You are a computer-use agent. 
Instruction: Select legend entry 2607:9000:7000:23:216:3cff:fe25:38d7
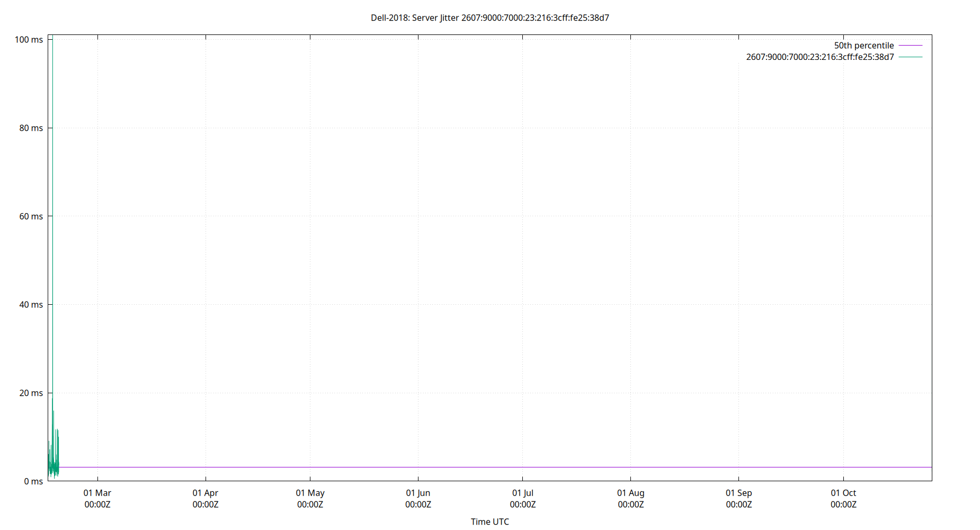819,57
